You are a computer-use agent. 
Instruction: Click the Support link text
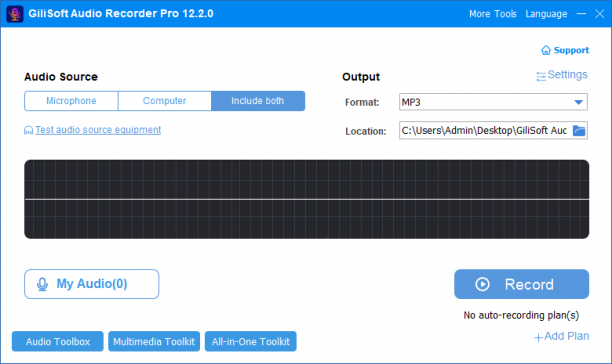pos(571,50)
